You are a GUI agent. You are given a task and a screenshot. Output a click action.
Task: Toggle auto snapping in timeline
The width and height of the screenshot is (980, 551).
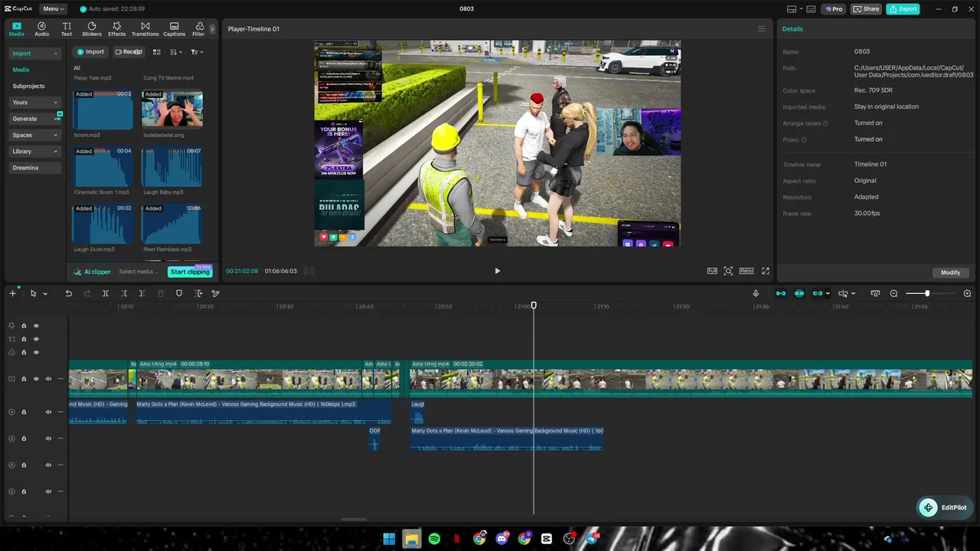[x=799, y=294]
